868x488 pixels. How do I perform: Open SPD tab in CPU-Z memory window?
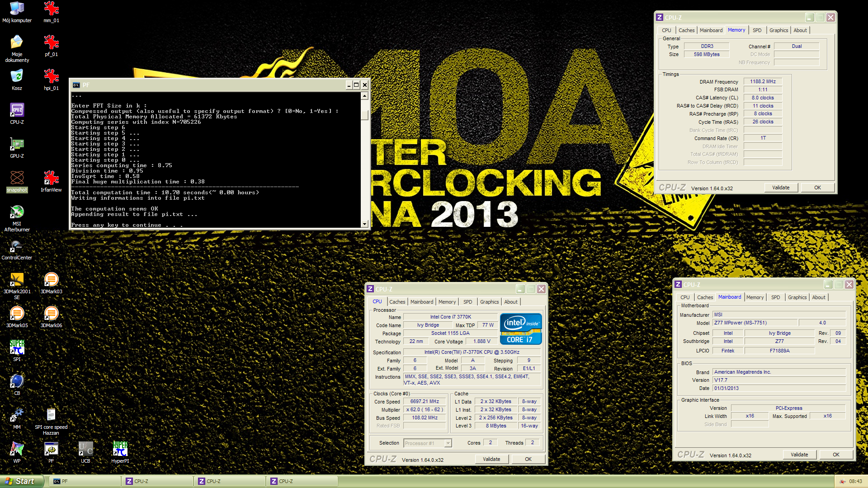[757, 30]
